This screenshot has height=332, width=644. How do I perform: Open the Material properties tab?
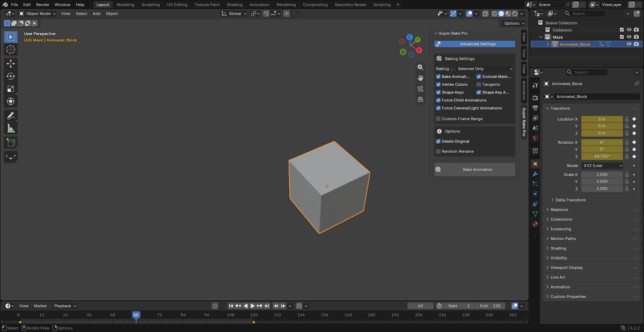coord(535,224)
